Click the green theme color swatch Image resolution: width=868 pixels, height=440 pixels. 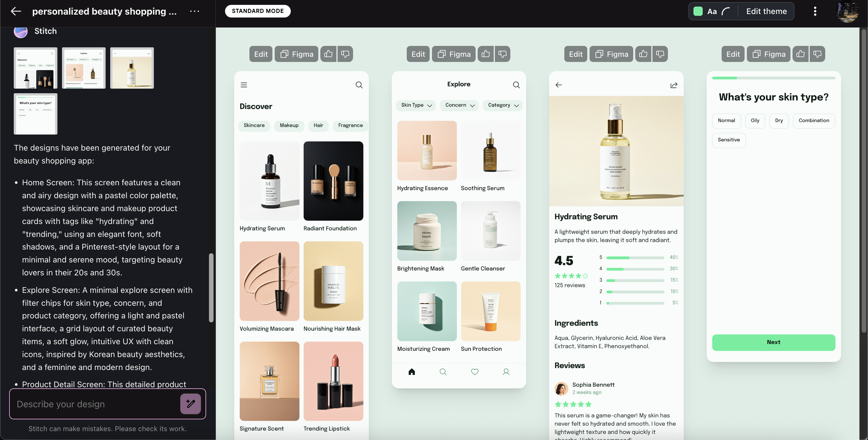click(x=698, y=11)
